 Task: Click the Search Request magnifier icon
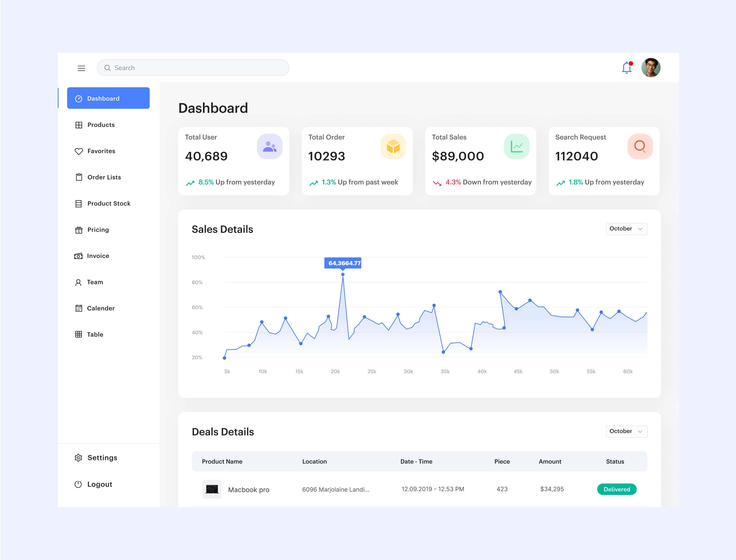[640, 147]
